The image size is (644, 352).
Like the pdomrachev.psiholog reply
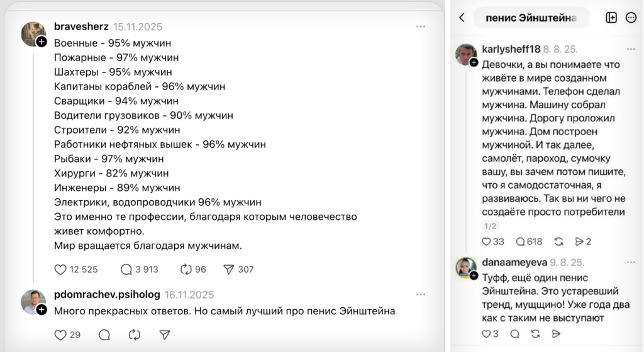60,335
